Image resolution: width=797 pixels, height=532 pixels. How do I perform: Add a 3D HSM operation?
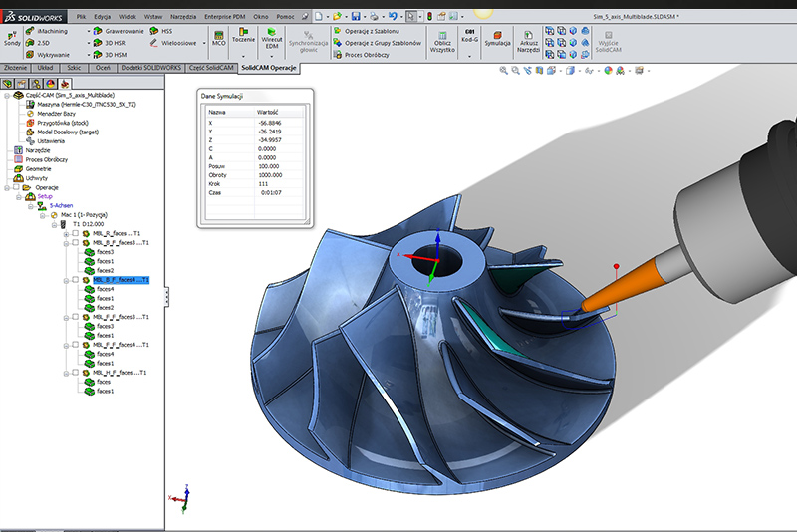pos(110,55)
